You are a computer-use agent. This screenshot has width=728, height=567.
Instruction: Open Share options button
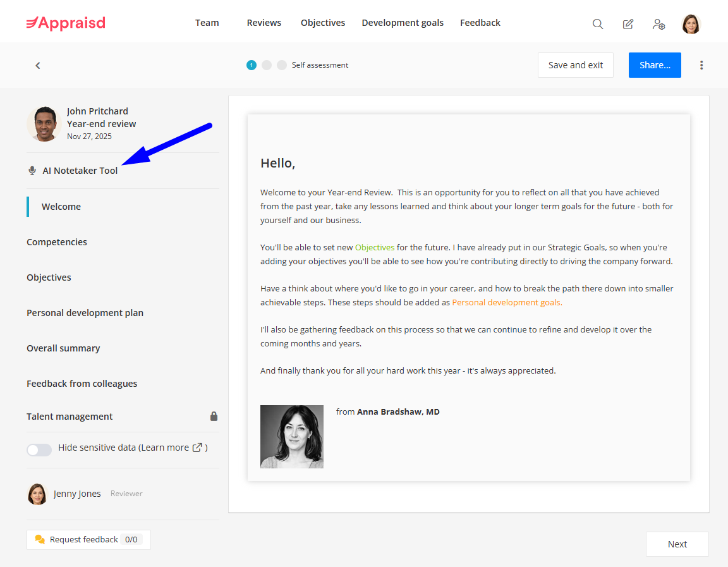(x=655, y=65)
